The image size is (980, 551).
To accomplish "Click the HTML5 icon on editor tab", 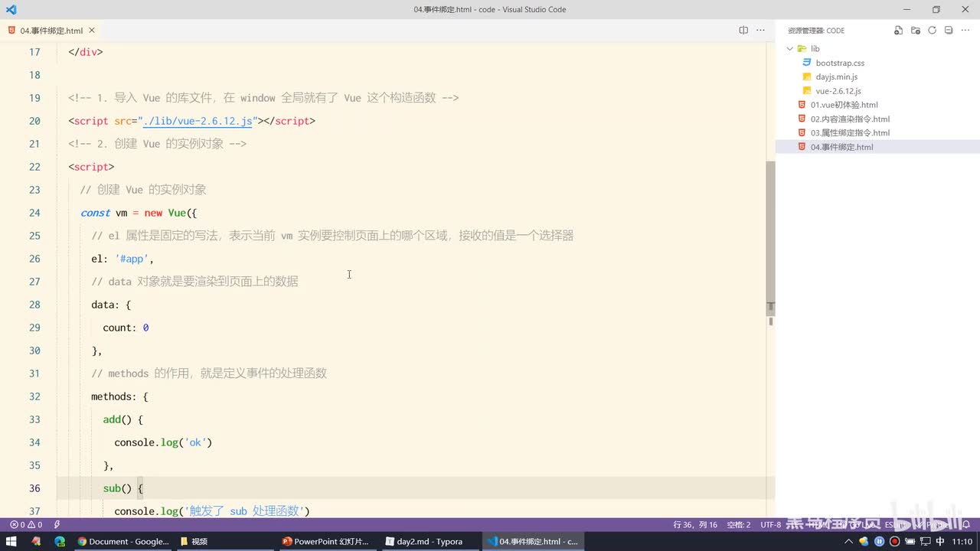I will 11,31.
